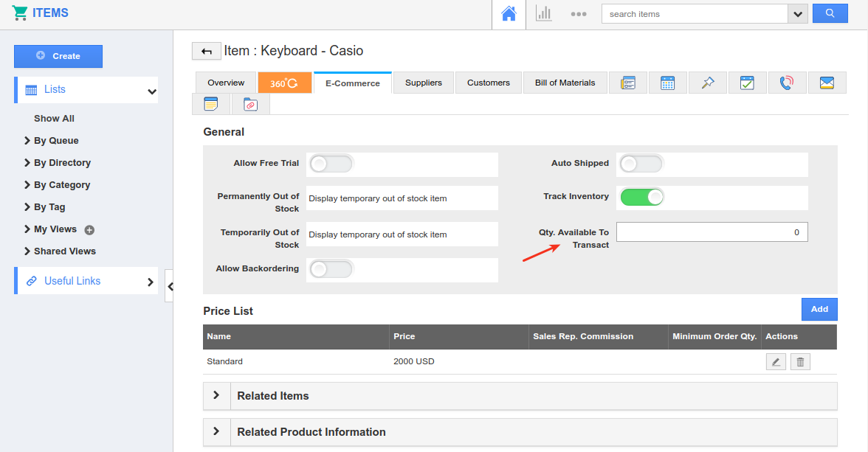The width and height of the screenshot is (868, 452).
Task: Delete the Standard price list row
Action: click(800, 362)
